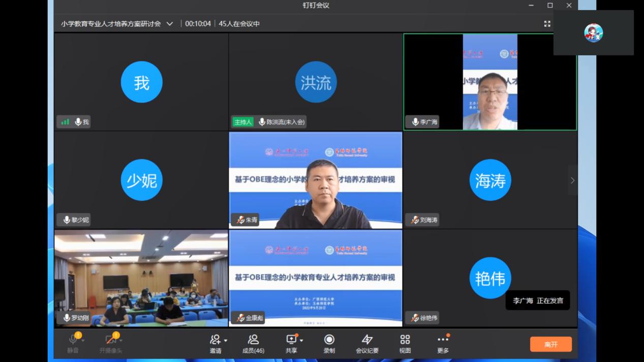Image resolution: width=644 pixels, height=362 pixels.
Task: Click the muted microphone icon beside 刘海涛
Action: point(415,220)
